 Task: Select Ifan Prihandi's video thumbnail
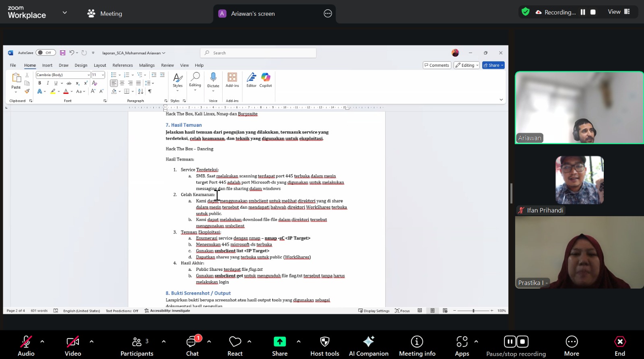pos(579,180)
